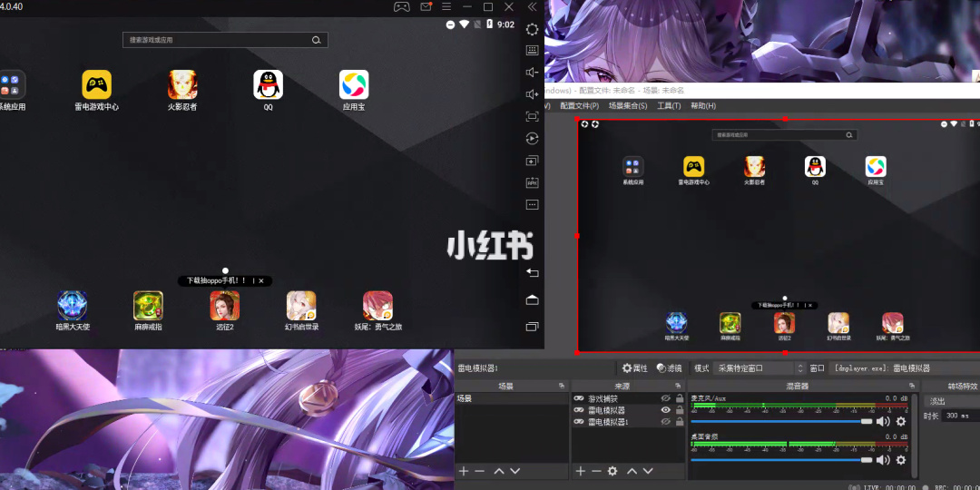Open 淡出 transition dropdown in OBS
The height and width of the screenshot is (490, 980).
tap(952, 401)
